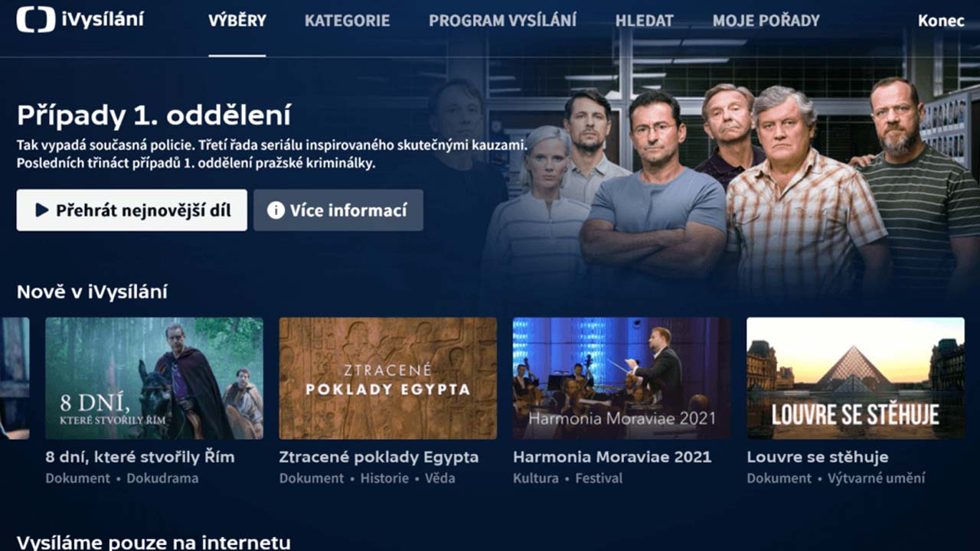The width and height of the screenshot is (980, 551).
Task: Select the Více informací button
Action: pyautogui.click(x=338, y=210)
